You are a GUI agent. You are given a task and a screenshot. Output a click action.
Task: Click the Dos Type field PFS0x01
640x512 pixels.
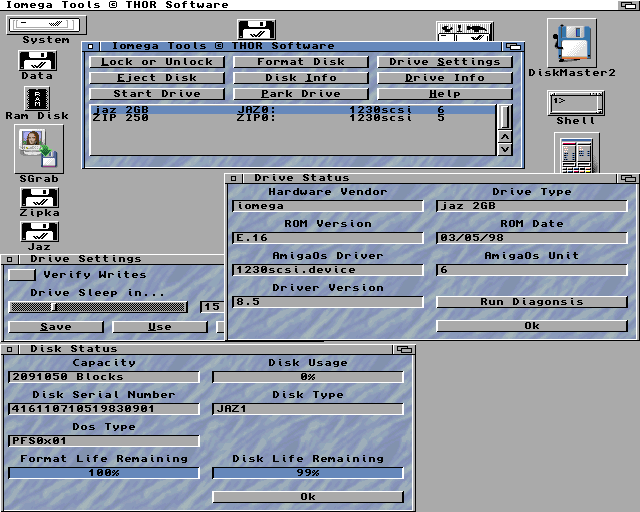tap(104, 441)
